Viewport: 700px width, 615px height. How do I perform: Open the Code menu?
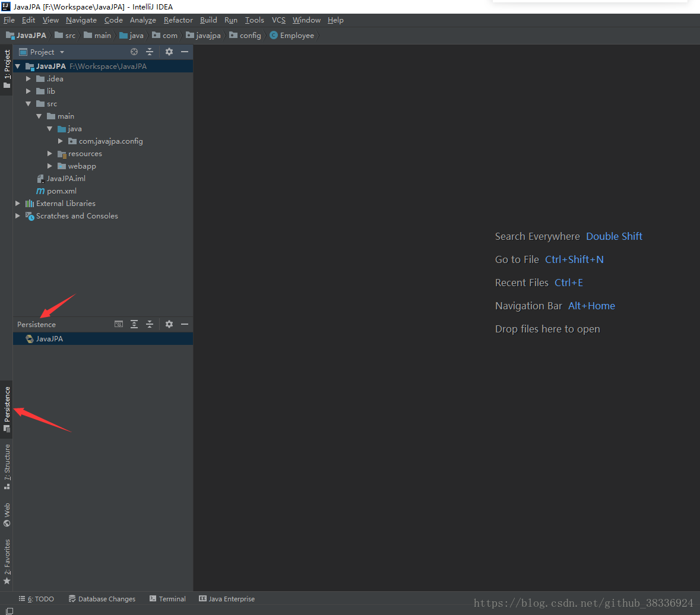pyautogui.click(x=113, y=20)
